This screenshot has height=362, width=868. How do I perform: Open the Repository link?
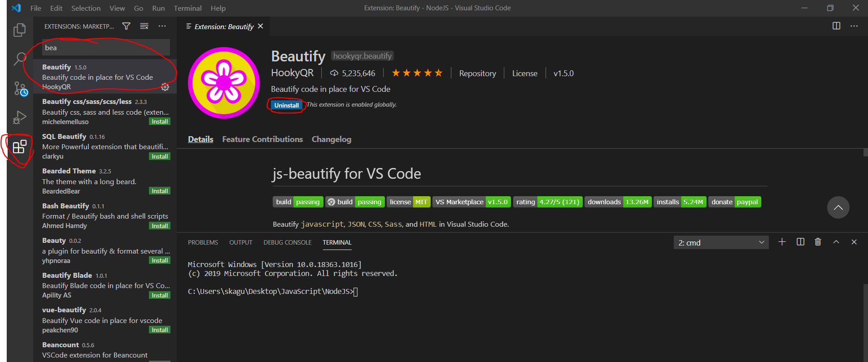coord(477,73)
